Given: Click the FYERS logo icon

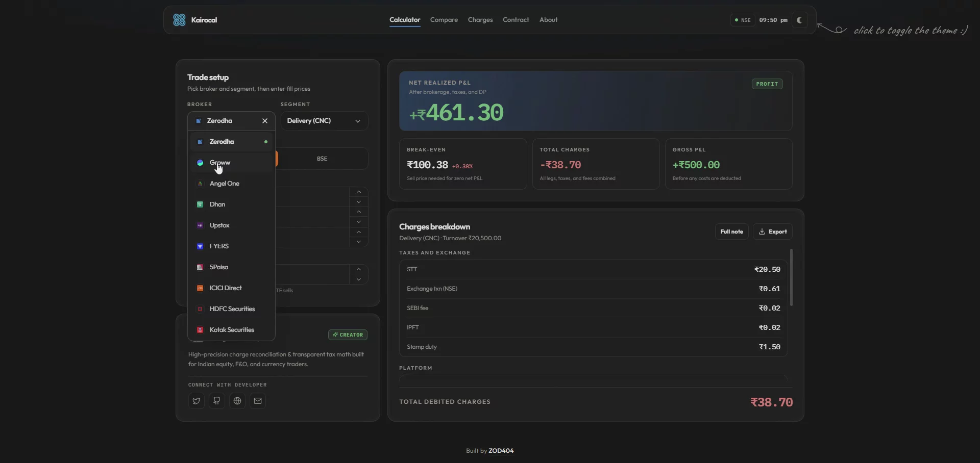Looking at the screenshot, I should tap(200, 246).
